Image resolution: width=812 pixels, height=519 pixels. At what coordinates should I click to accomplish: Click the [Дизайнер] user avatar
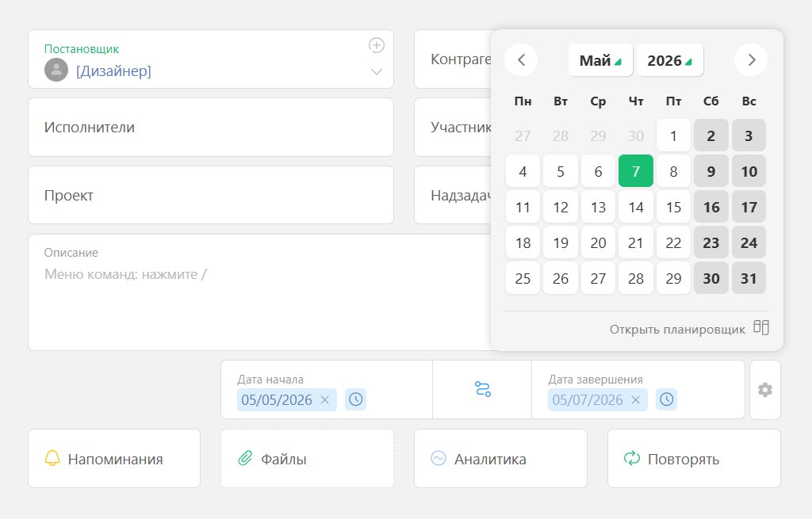[56, 70]
